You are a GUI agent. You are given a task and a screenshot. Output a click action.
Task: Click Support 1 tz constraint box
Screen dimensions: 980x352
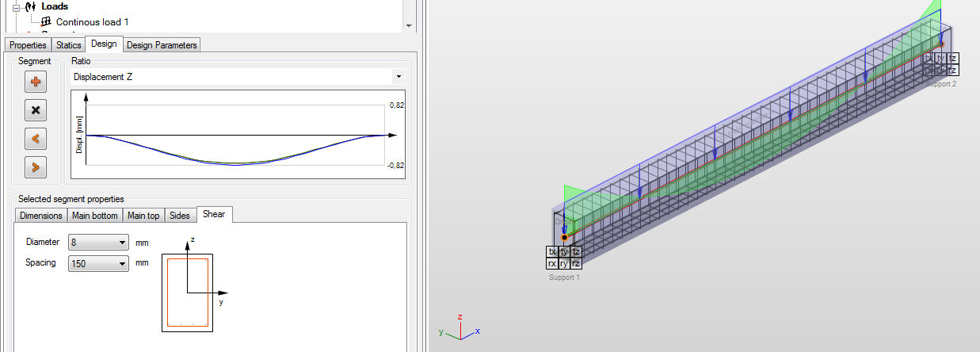576,251
